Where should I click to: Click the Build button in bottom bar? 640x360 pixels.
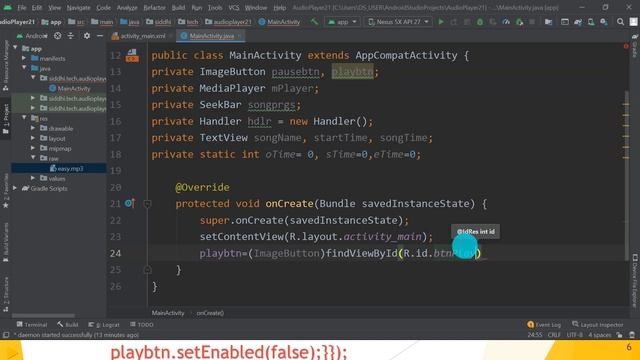(x=68, y=325)
